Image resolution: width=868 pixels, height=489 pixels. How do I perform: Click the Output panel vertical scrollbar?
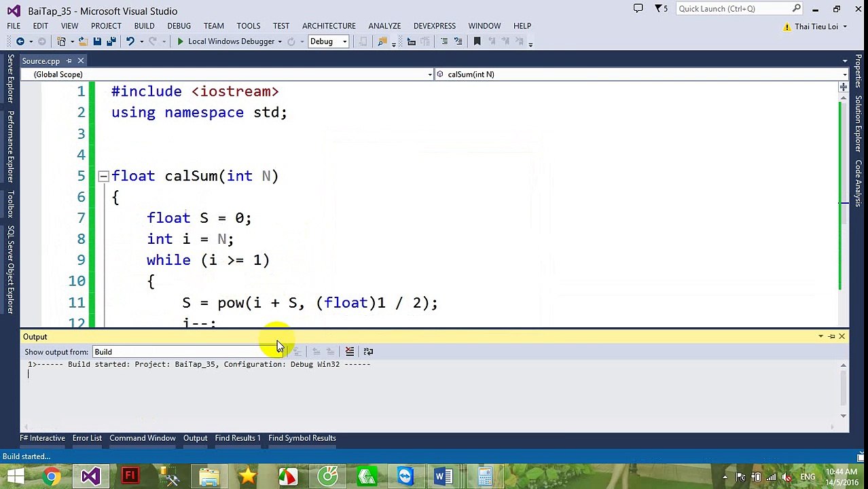click(x=844, y=390)
